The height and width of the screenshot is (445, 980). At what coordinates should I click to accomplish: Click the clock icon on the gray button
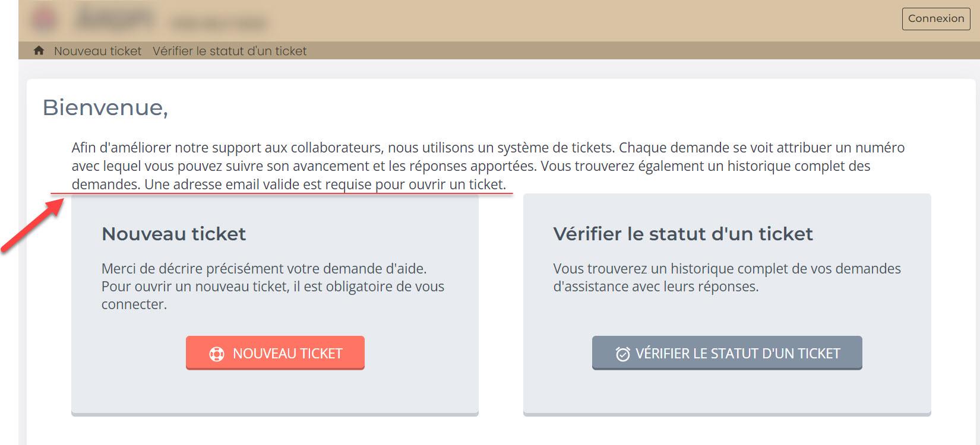tap(622, 354)
